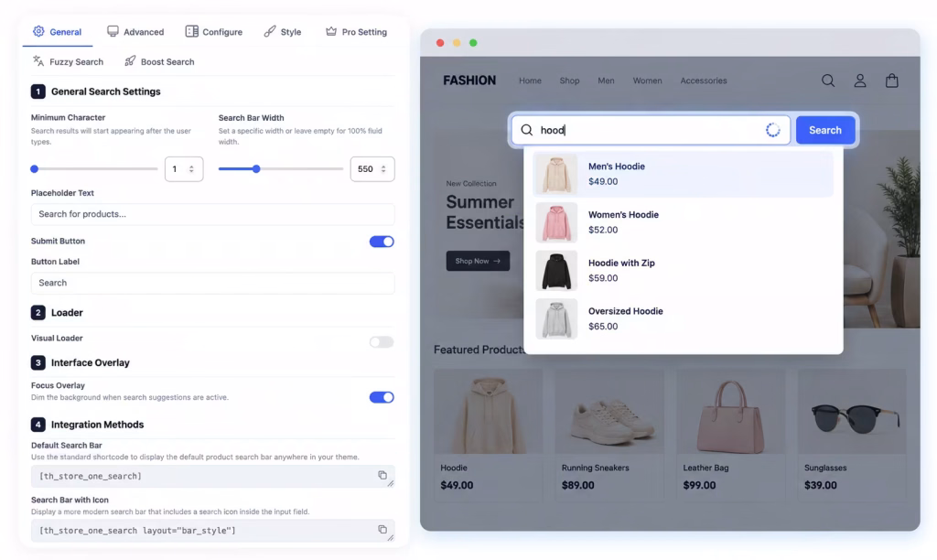Screen dimensions: 937x560
Task: Click the Minimum Character stepper arrows
Action: tap(191, 169)
